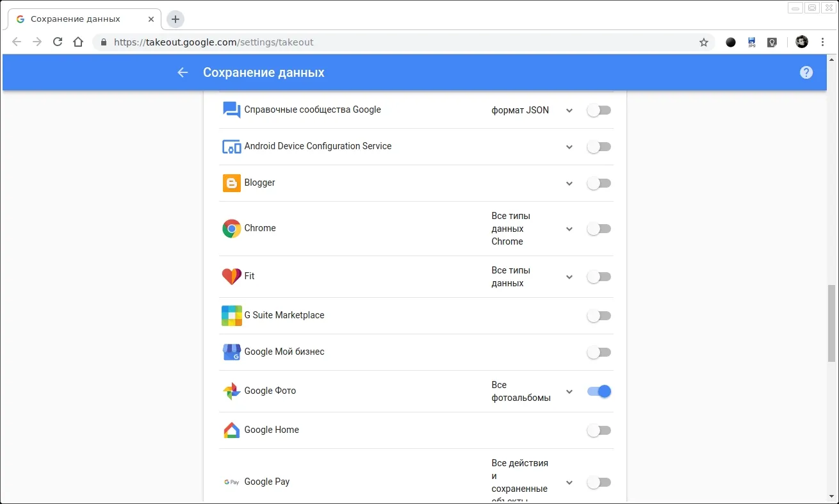Click 'формат JSON' format label
The height and width of the screenshot is (504, 839).
520,110
